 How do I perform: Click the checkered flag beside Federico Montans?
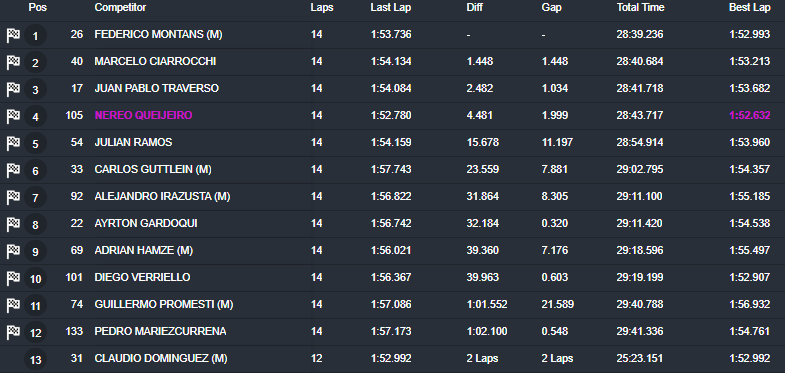tap(13, 35)
